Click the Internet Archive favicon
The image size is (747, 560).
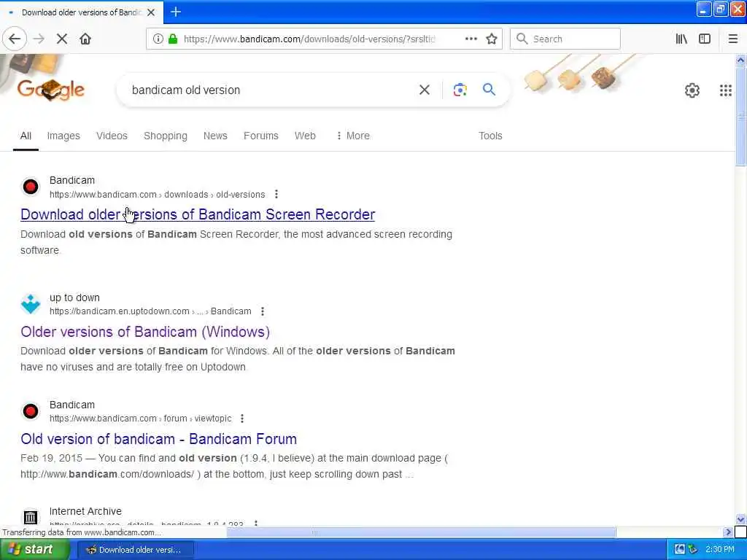(31, 517)
